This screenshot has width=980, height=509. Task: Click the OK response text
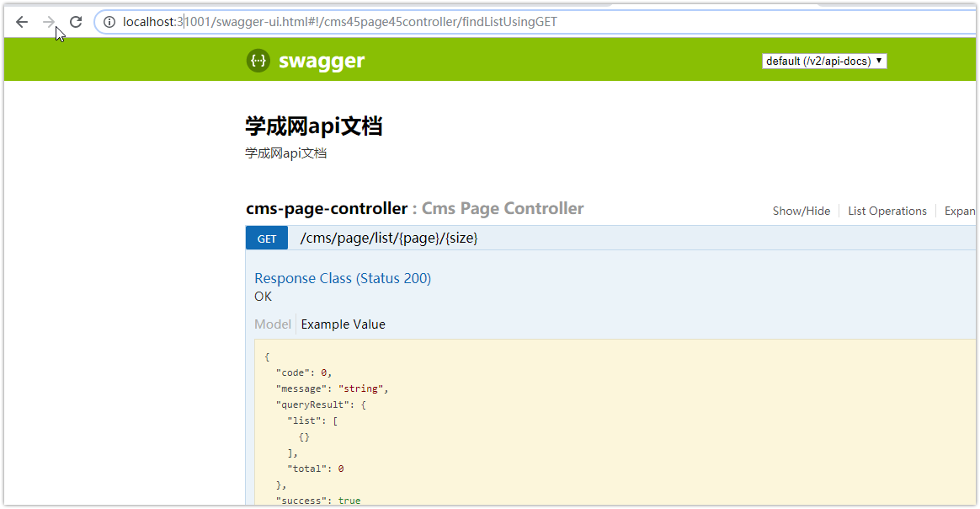coord(264,297)
